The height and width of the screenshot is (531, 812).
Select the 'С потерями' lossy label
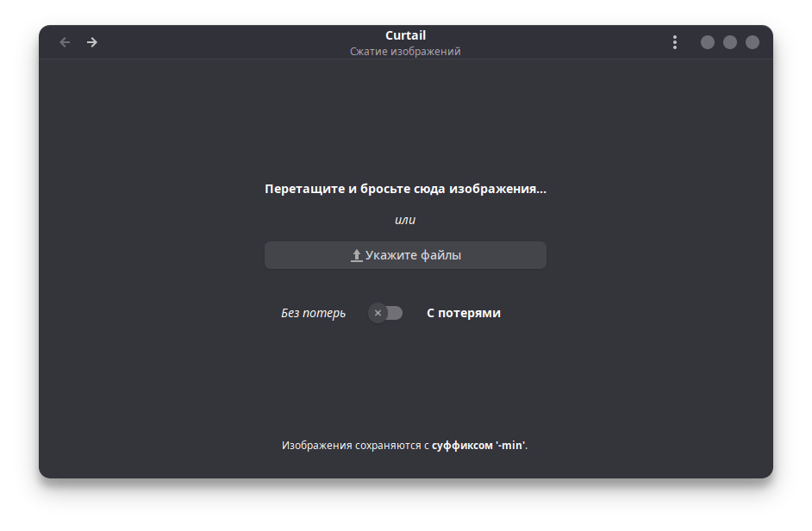pyautogui.click(x=464, y=313)
